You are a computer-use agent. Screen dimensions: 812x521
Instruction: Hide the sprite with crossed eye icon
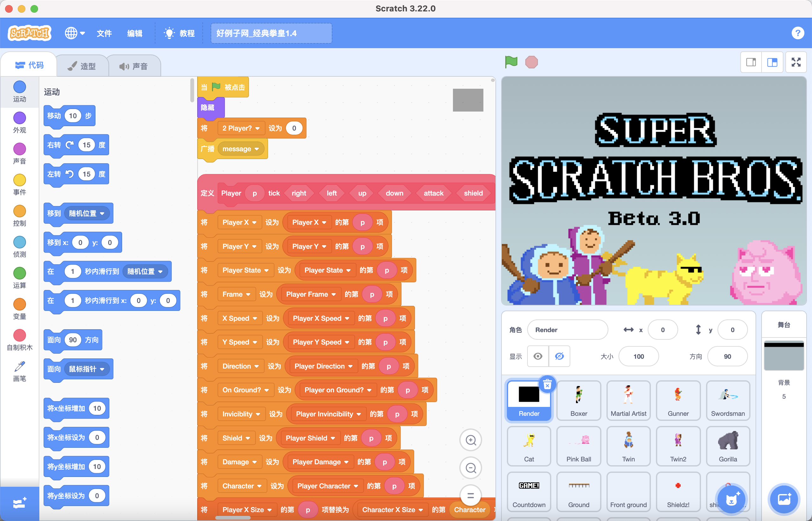560,356
